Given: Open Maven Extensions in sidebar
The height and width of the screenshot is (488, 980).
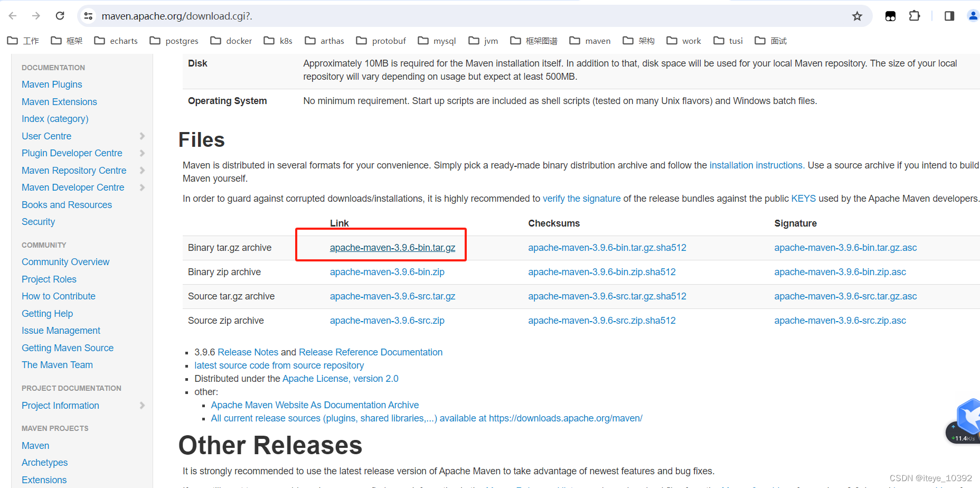Looking at the screenshot, I should [59, 102].
